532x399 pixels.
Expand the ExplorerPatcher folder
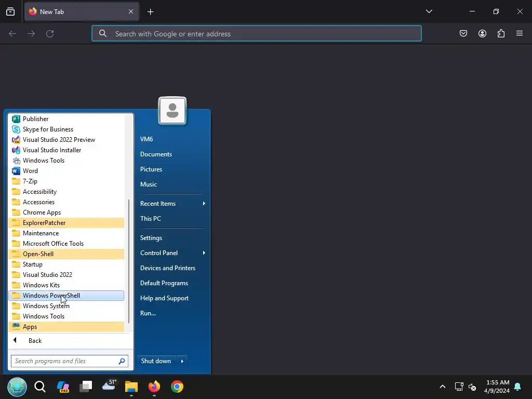(66, 223)
